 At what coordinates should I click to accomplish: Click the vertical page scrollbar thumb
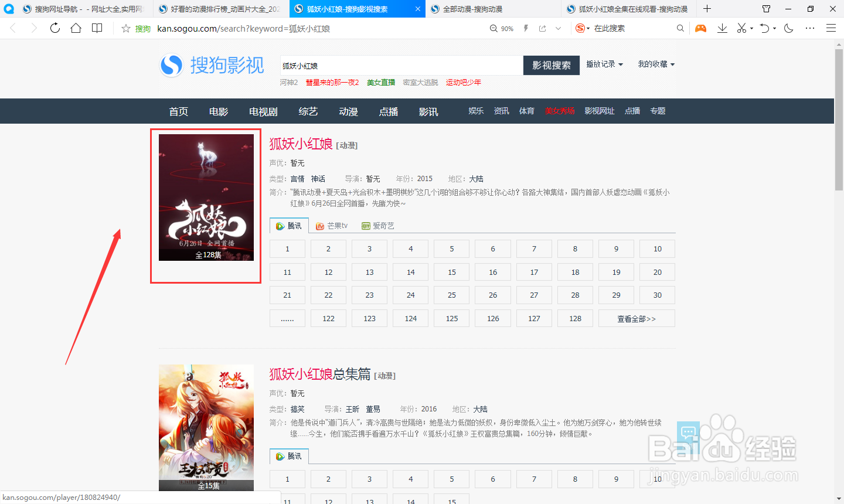pos(839,120)
